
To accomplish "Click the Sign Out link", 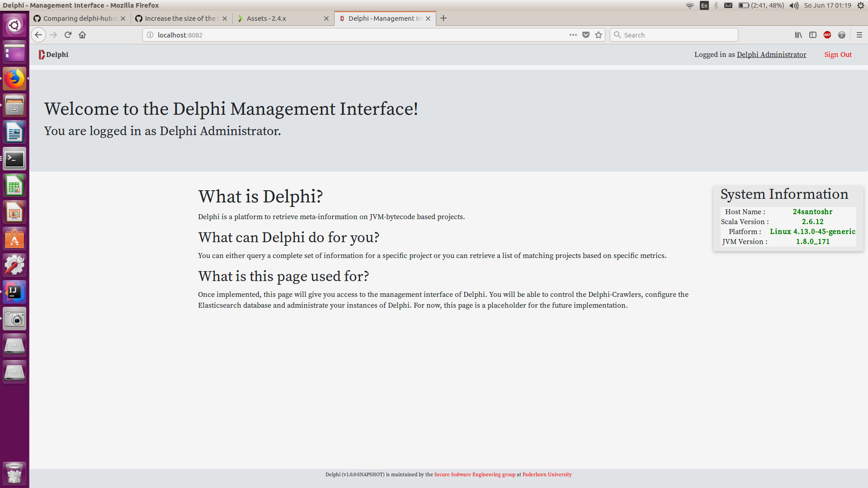I will 838,55.
